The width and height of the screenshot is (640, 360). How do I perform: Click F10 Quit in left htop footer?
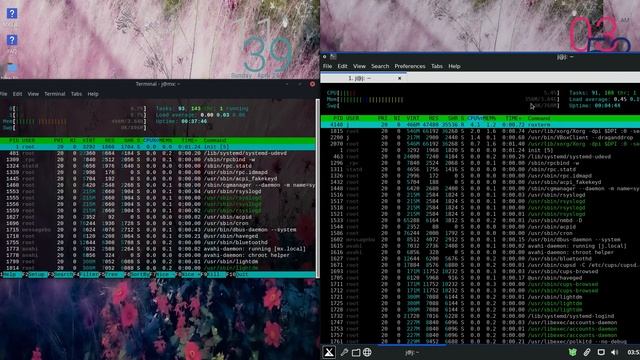click(241, 275)
